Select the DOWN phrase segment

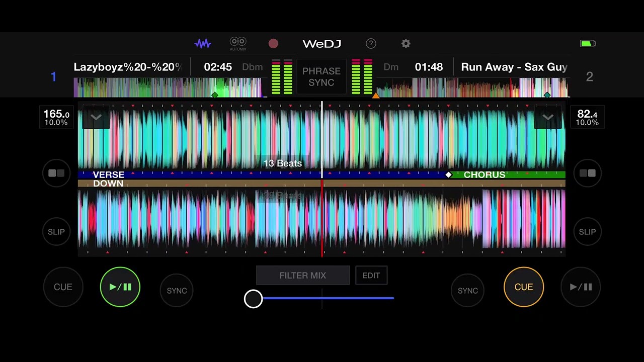[321, 184]
